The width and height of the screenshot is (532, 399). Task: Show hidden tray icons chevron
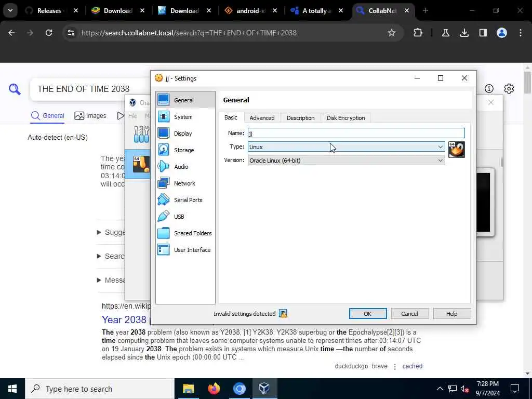(440, 389)
